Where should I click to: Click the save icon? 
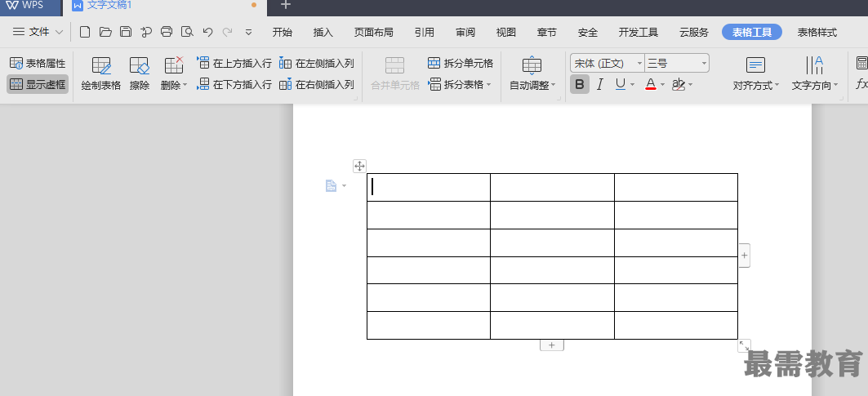[126, 32]
